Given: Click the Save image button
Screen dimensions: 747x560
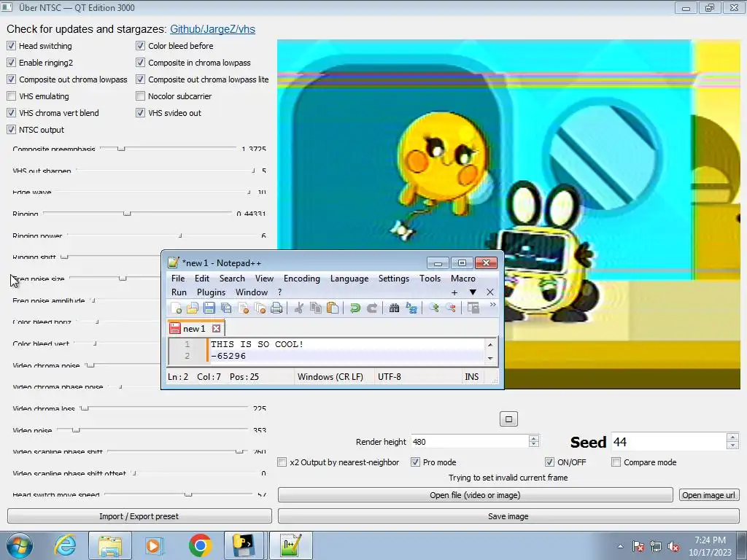Looking at the screenshot, I should click(x=508, y=516).
